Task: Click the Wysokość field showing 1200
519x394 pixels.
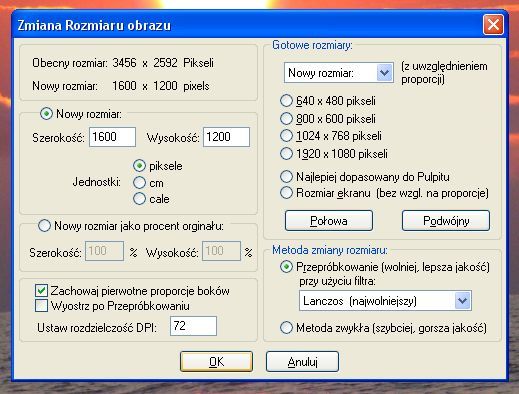Action: pyautogui.click(x=226, y=137)
